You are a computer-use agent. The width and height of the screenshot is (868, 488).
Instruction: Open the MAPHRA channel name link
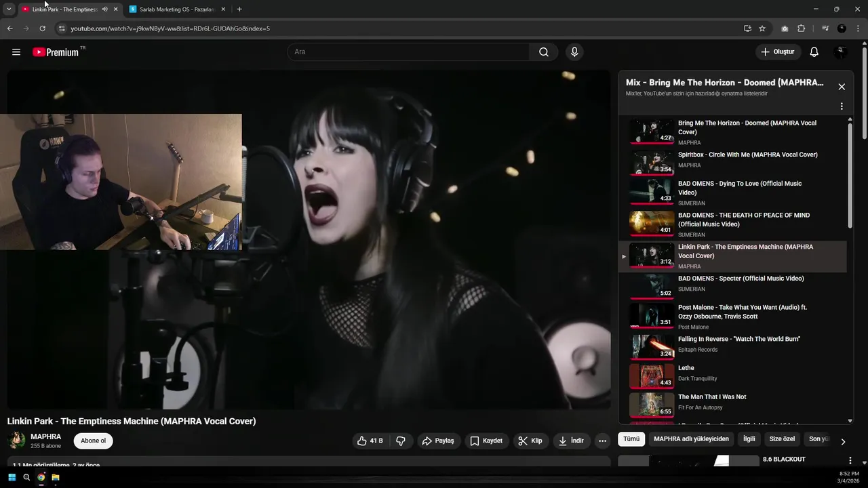pos(45,436)
